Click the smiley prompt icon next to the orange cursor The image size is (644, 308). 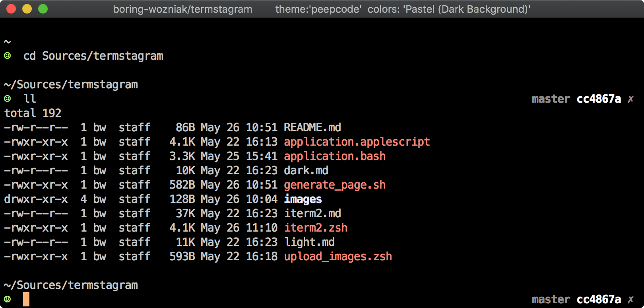pyautogui.click(x=8, y=299)
